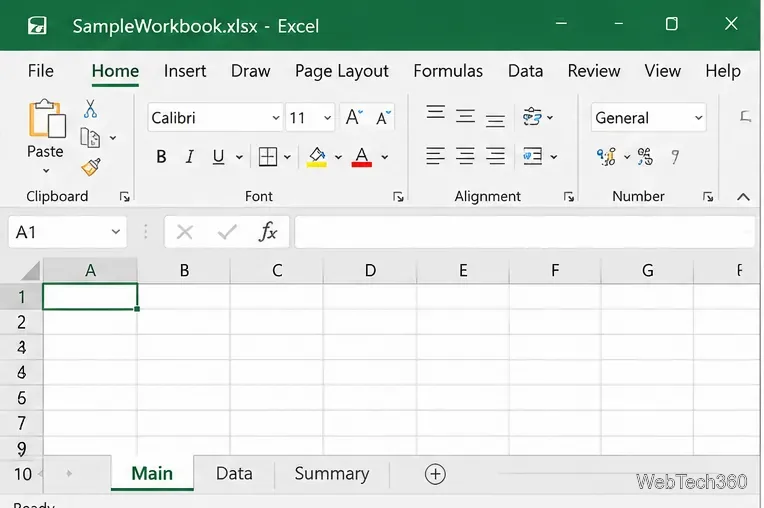Switch to Data ribbon tab
Viewport: 764px width, 508px height.
tap(525, 71)
